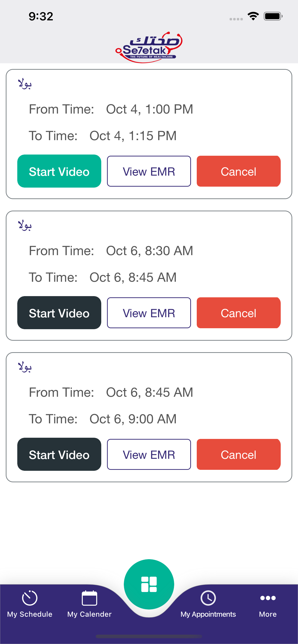Screen dimensions: 298x644
Task: Tap the Wi-Fi status icon
Action: pyautogui.click(x=253, y=16)
